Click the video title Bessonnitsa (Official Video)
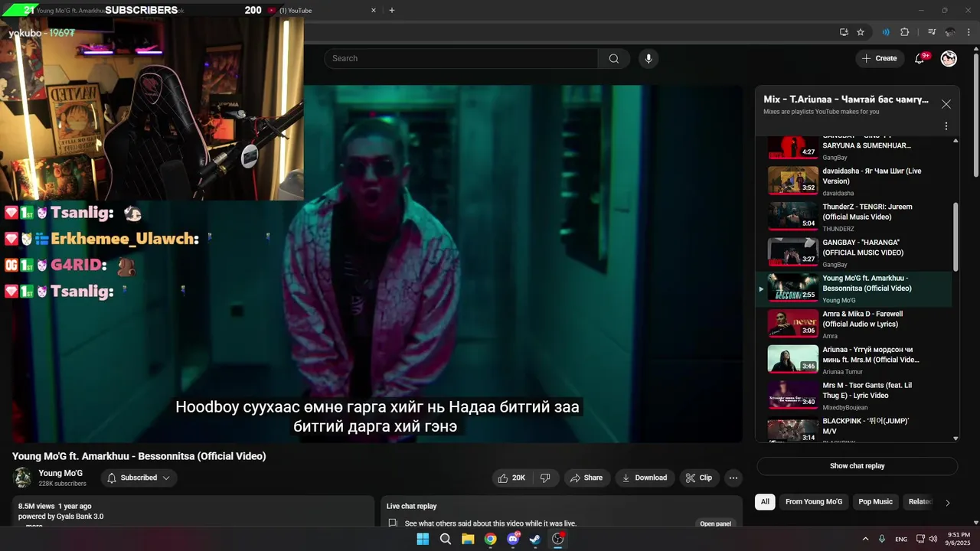The image size is (980, 551). tap(139, 456)
